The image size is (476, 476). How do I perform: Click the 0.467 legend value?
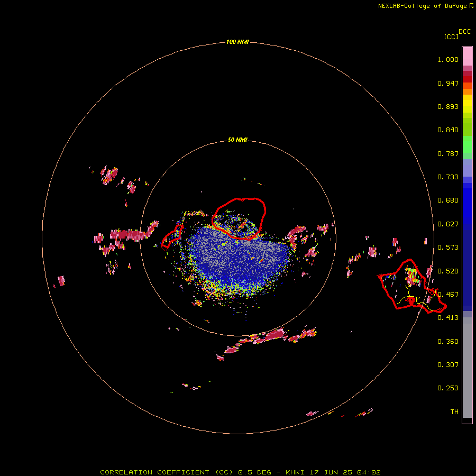click(x=448, y=295)
